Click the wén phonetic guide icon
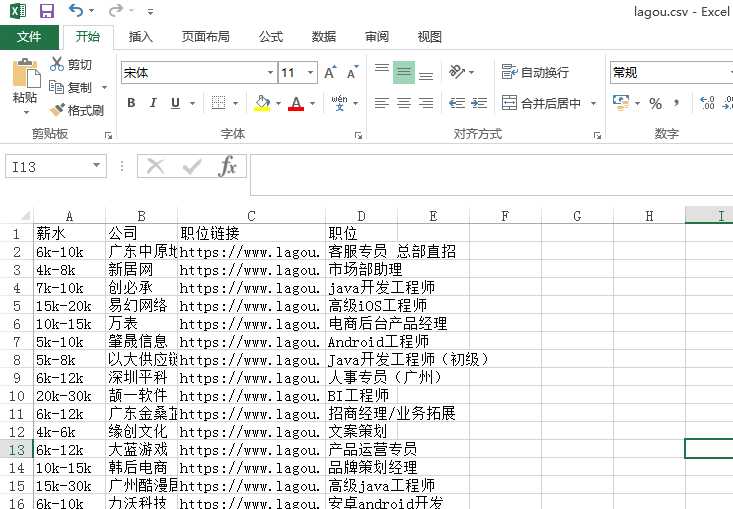The image size is (733, 509). click(339, 103)
